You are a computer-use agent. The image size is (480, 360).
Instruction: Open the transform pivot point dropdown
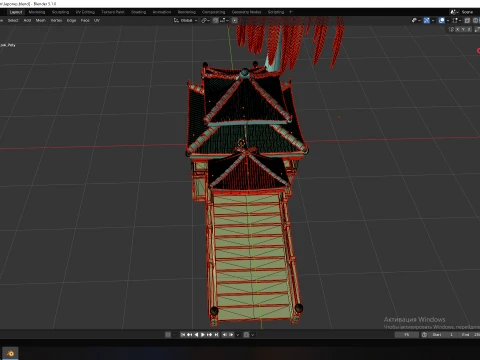pyautogui.click(x=205, y=20)
